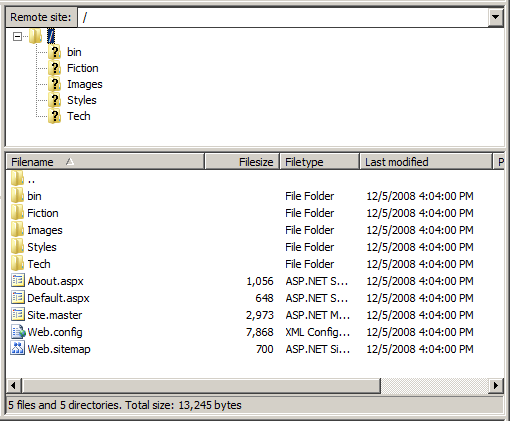This screenshot has width=510, height=421.
Task: Click the unknown-status bin folder icon in tree
Action: pyautogui.click(x=54, y=52)
